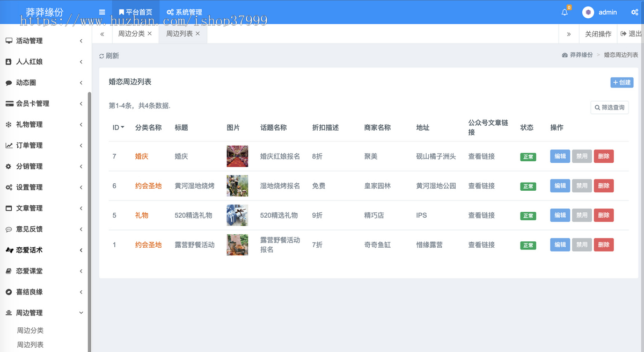The height and width of the screenshot is (352, 644).
Task: Click the 周边管理 sidebar icon
Action: click(9, 313)
